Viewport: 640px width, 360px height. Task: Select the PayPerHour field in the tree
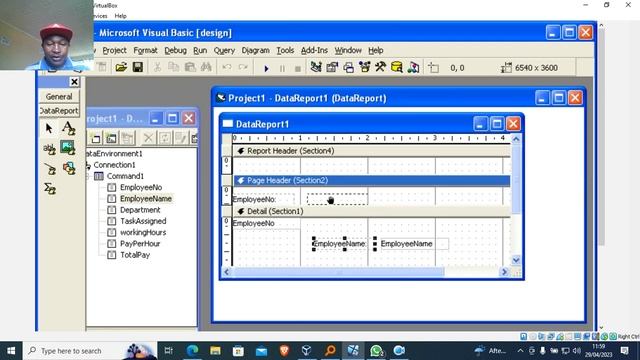(x=140, y=244)
